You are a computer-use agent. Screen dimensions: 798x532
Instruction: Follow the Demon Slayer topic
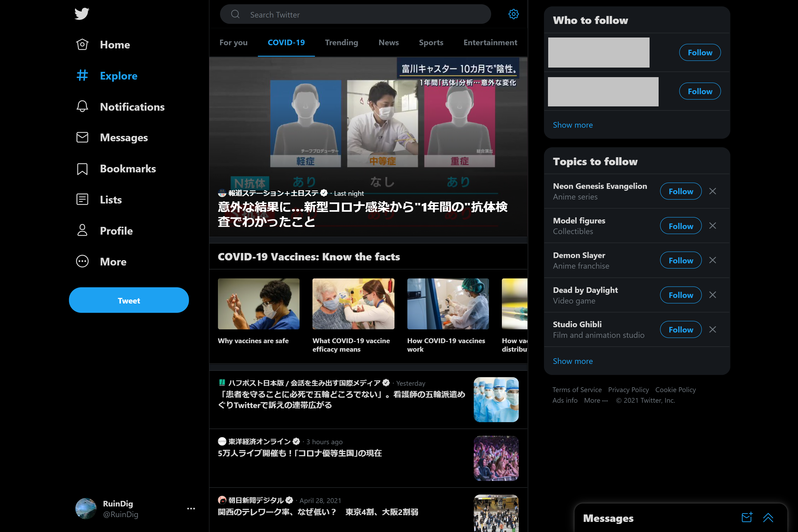tap(681, 260)
